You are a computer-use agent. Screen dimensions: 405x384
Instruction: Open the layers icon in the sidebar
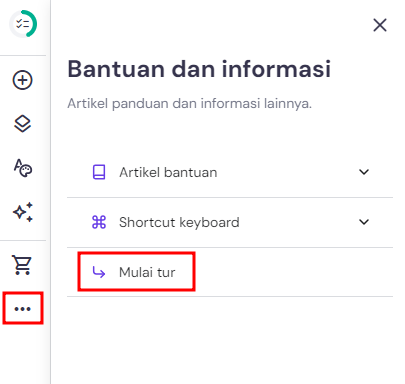click(x=22, y=124)
